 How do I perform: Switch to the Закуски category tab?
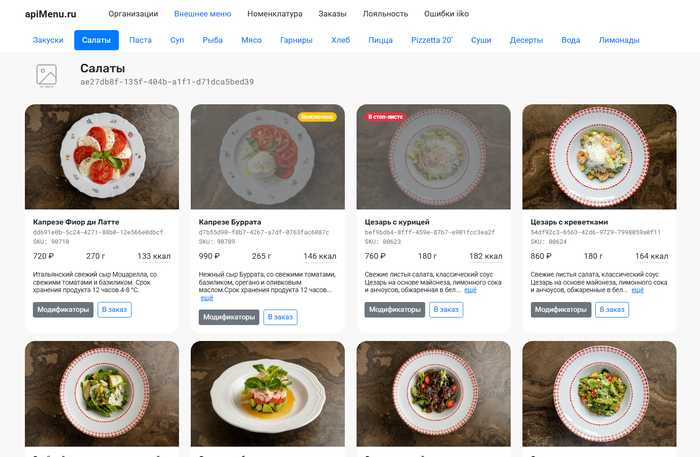coord(48,40)
